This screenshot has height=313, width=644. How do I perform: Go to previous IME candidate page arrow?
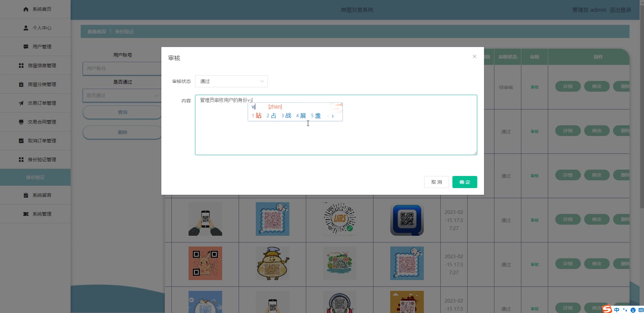tap(328, 116)
